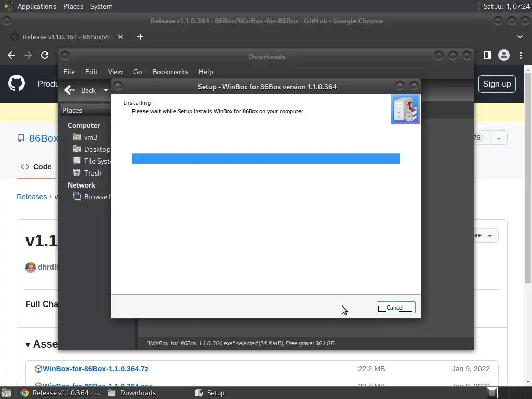532x399 pixels.
Task: Download WinBox-for-86Box-1.1.0.364.7z asset link
Action: pyautogui.click(x=96, y=369)
